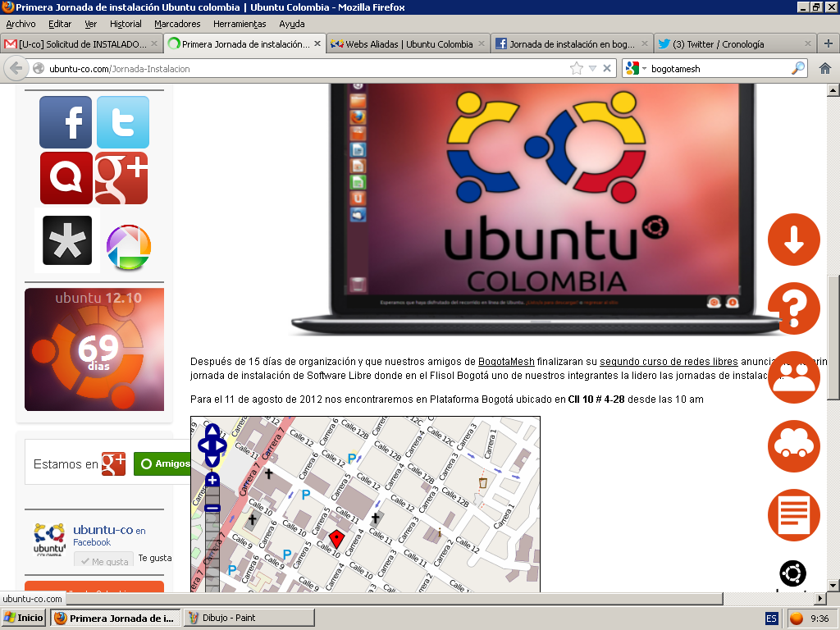Image resolution: width=840 pixels, height=630 pixels.
Task: Open the Herramientas menu
Action: tap(240, 24)
